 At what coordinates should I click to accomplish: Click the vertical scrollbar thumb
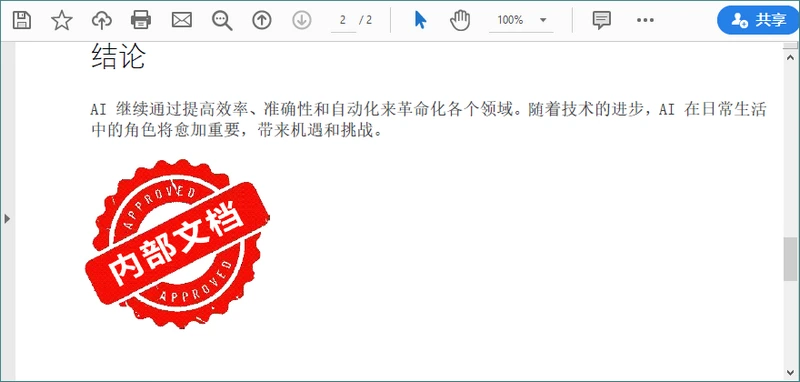[790, 259]
